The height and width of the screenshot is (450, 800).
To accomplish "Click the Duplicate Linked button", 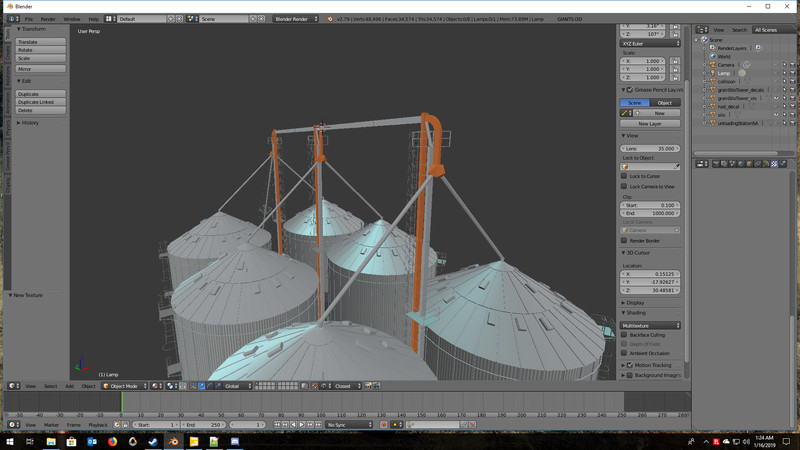I will 41,102.
